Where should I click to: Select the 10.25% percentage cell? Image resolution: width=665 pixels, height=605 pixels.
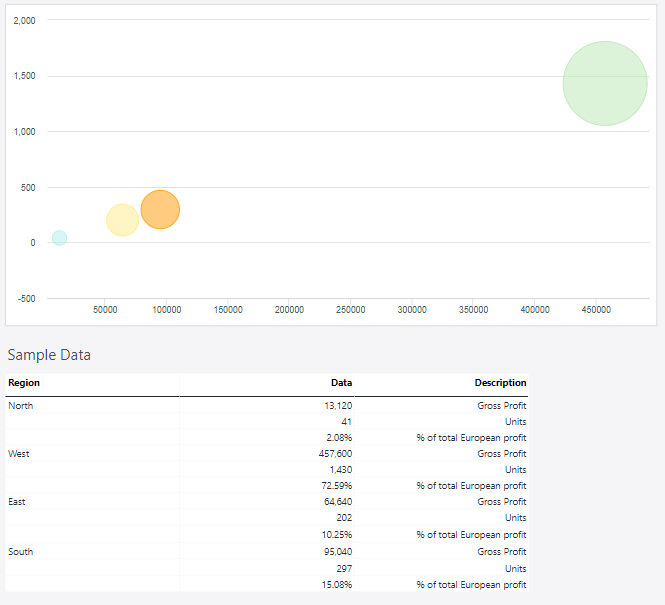(x=337, y=535)
